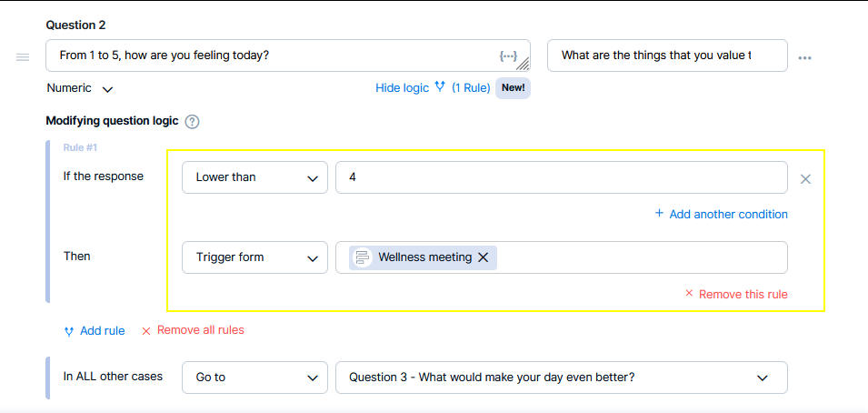Click Add rule
This screenshot has width=868, height=413.
[x=95, y=331]
